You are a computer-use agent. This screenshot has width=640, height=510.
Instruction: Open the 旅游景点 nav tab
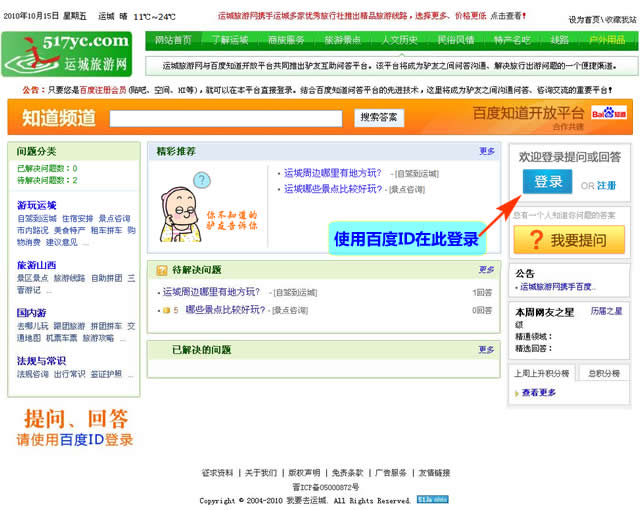(342, 40)
